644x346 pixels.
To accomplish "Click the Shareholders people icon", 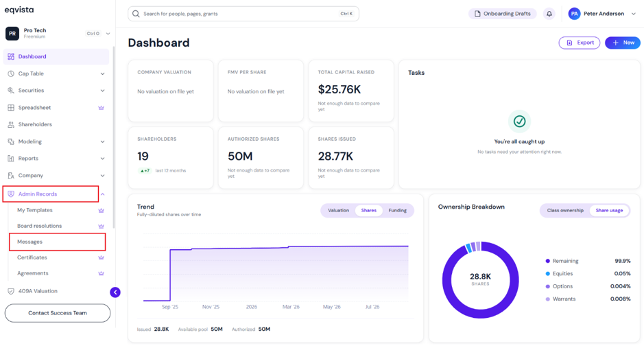I will click(11, 124).
